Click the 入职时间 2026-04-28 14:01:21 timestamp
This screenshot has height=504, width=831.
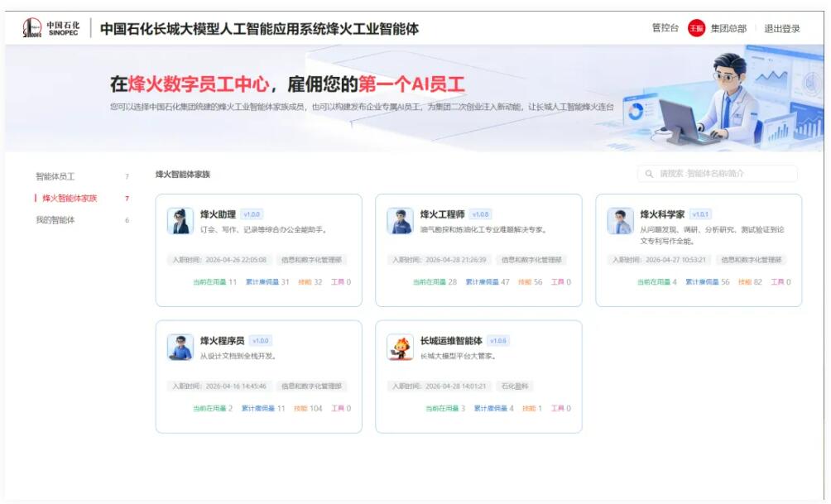coord(440,386)
